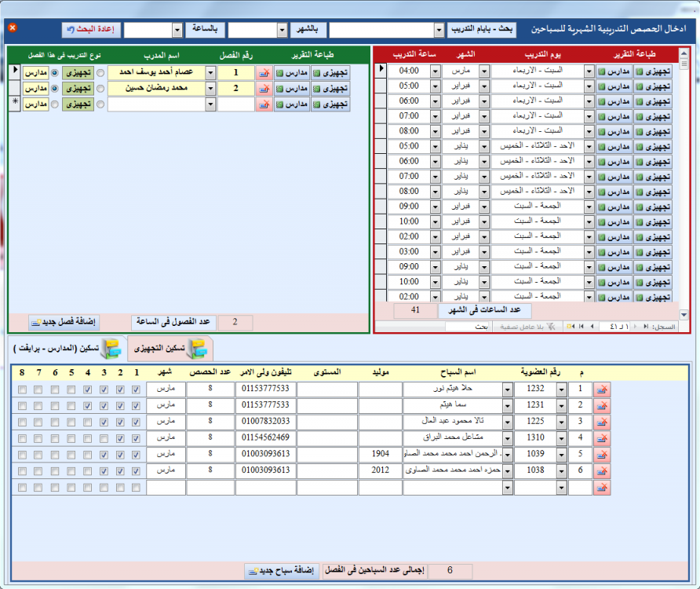The width and height of the screenshot is (700, 589).
Task: Click إضافة سباح جديد to add a swimmer
Action: point(282,571)
